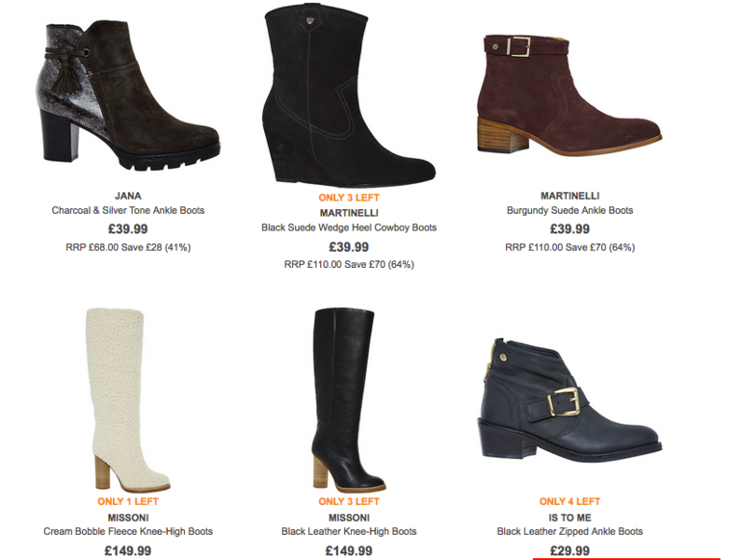Image resolution: width=742 pixels, height=560 pixels.
Task: Click MISSONI brand above cream fleece boots
Action: click(x=128, y=518)
